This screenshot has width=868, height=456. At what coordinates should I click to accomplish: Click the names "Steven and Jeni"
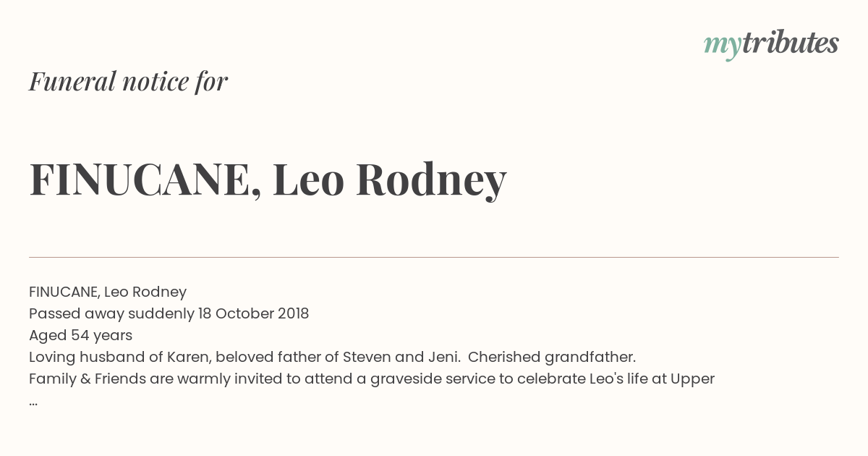[396, 357]
